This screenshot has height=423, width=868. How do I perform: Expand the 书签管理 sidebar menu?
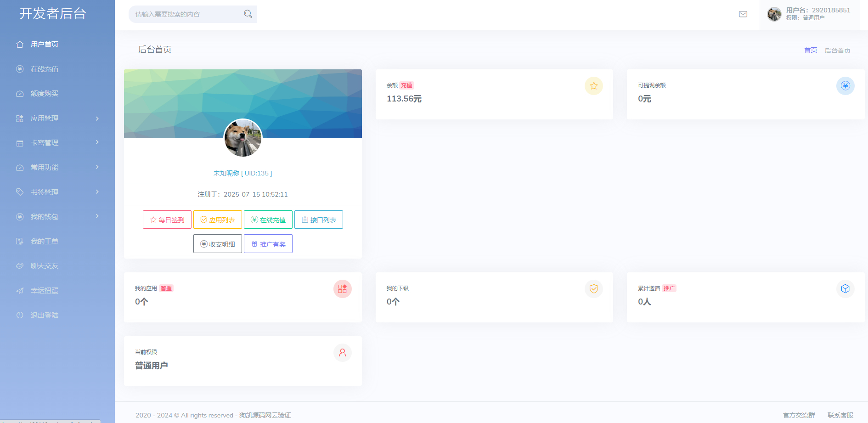(57, 192)
